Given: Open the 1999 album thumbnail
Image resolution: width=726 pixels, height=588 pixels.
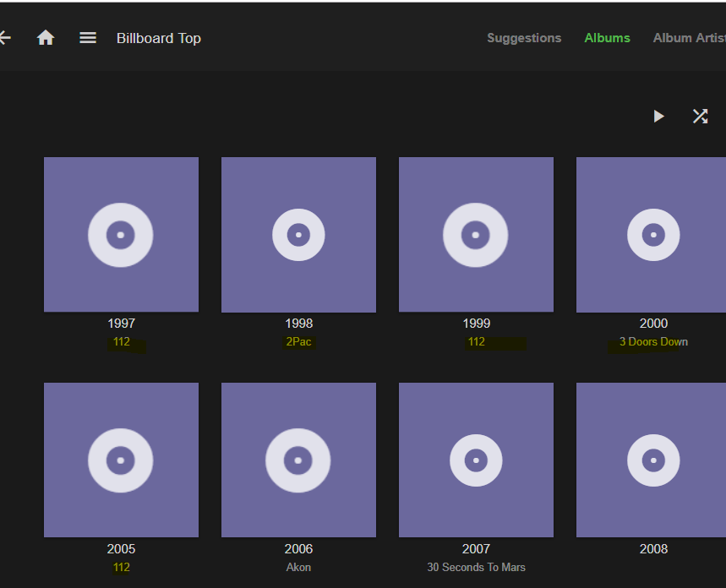Looking at the screenshot, I should tap(476, 235).
